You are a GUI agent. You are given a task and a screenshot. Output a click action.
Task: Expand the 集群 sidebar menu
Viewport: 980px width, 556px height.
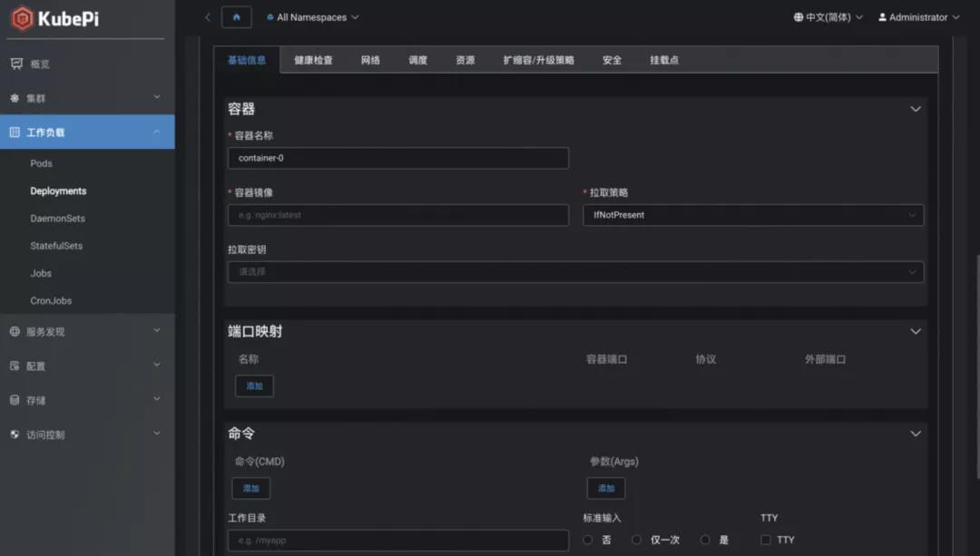click(157, 97)
